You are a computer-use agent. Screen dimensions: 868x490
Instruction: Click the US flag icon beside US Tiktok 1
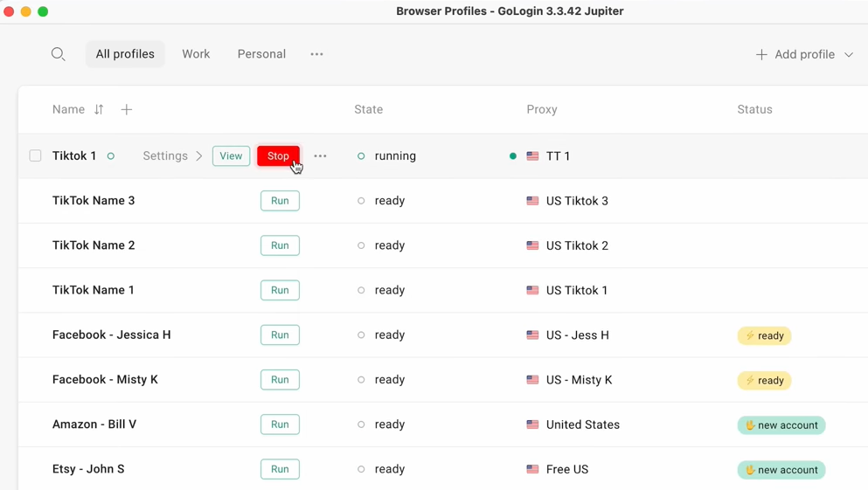[532, 290]
